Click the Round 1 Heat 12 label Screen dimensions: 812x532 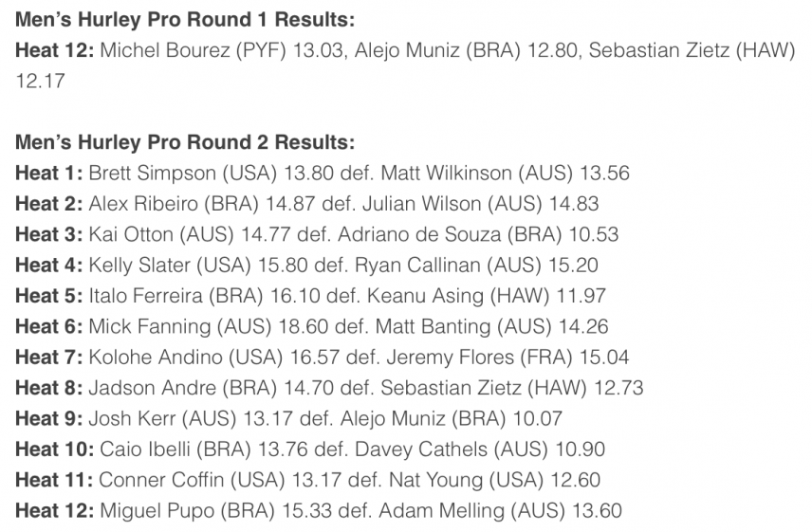54,50
